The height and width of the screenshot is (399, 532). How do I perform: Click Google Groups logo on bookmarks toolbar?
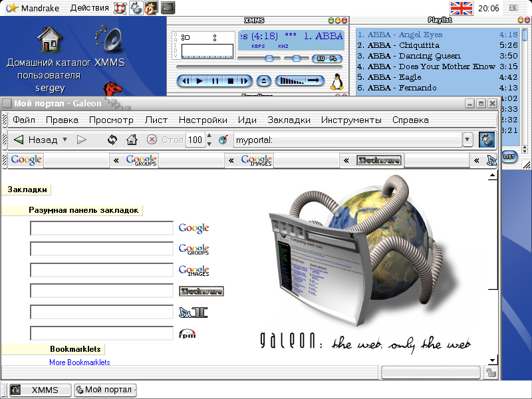[141, 160]
